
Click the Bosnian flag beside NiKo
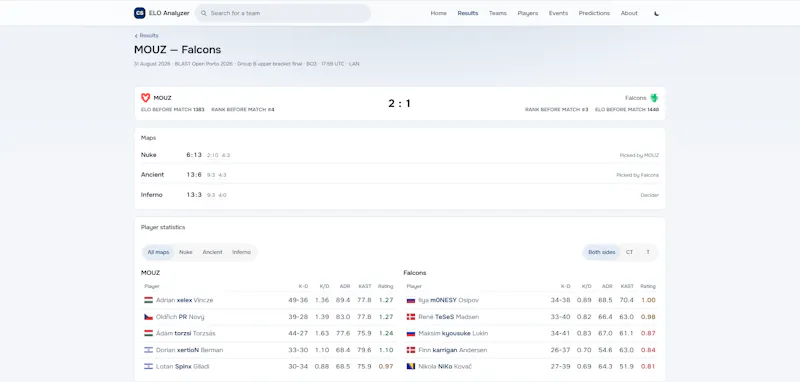411,367
